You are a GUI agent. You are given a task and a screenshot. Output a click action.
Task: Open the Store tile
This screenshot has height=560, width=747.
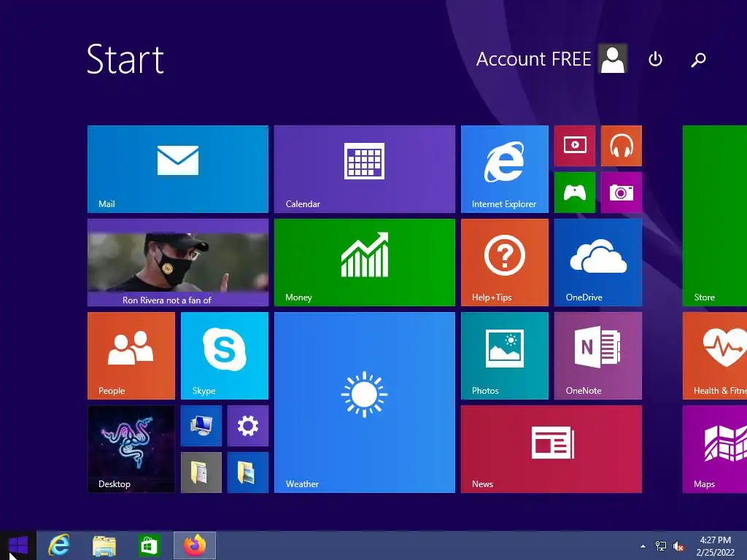715,216
